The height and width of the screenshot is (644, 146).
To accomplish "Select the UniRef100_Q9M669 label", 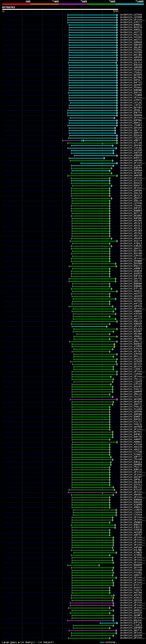I will pos(131,42).
